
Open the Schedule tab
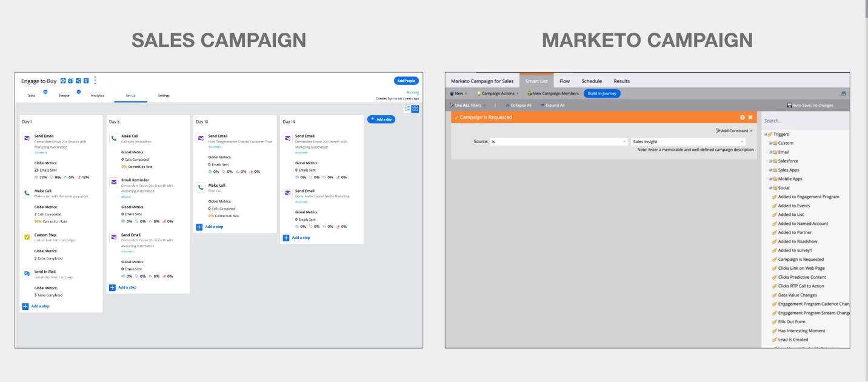pos(592,81)
